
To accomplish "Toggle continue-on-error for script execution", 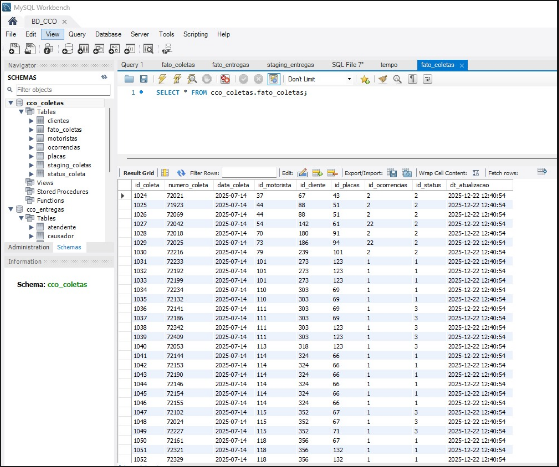I will coord(225,79).
